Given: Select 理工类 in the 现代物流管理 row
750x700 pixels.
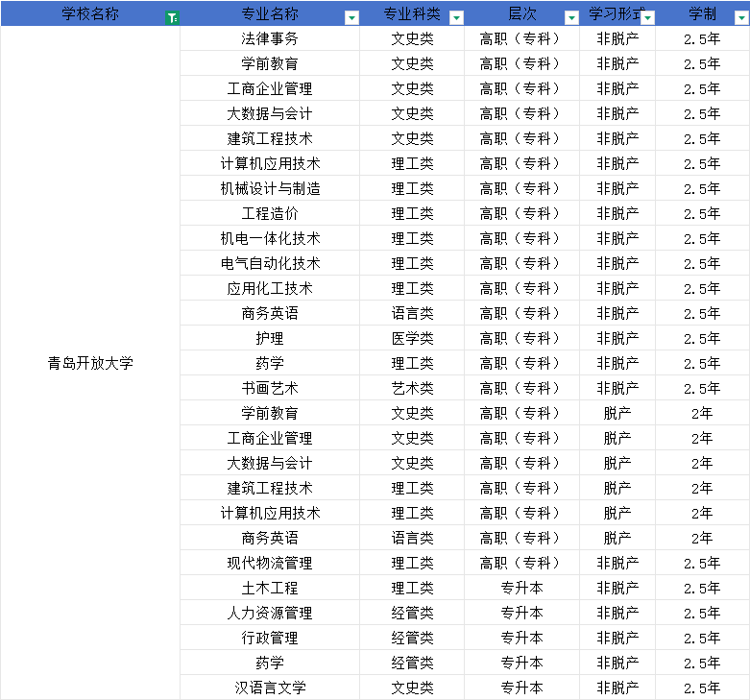Looking at the screenshot, I should tap(412, 563).
